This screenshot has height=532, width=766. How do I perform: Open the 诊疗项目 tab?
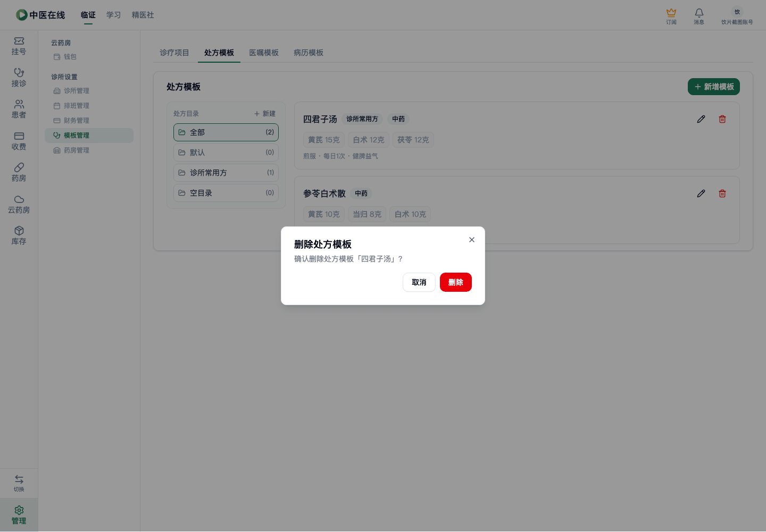point(174,53)
